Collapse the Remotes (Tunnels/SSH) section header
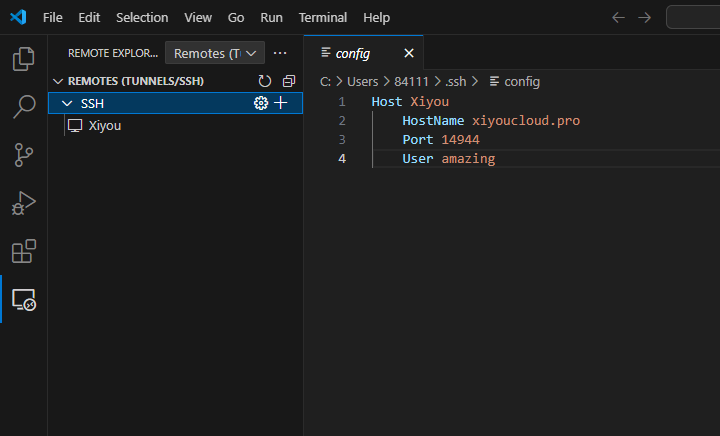Image resolution: width=720 pixels, height=436 pixels. pos(57,81)
